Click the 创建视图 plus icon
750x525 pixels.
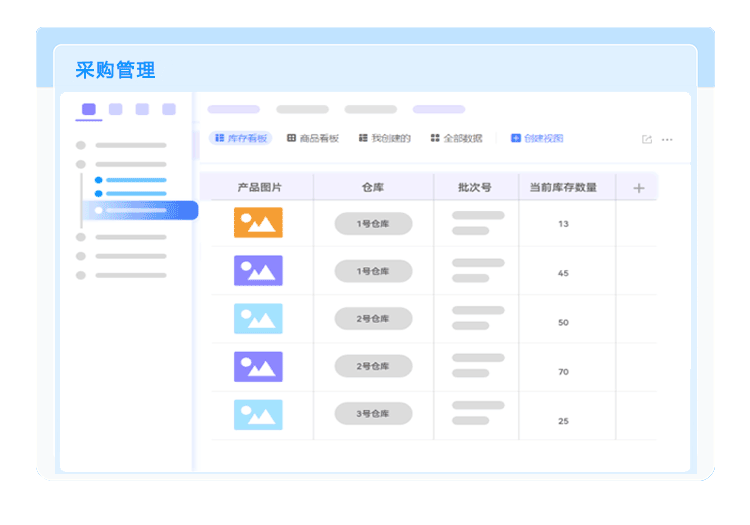click(516, 139)
